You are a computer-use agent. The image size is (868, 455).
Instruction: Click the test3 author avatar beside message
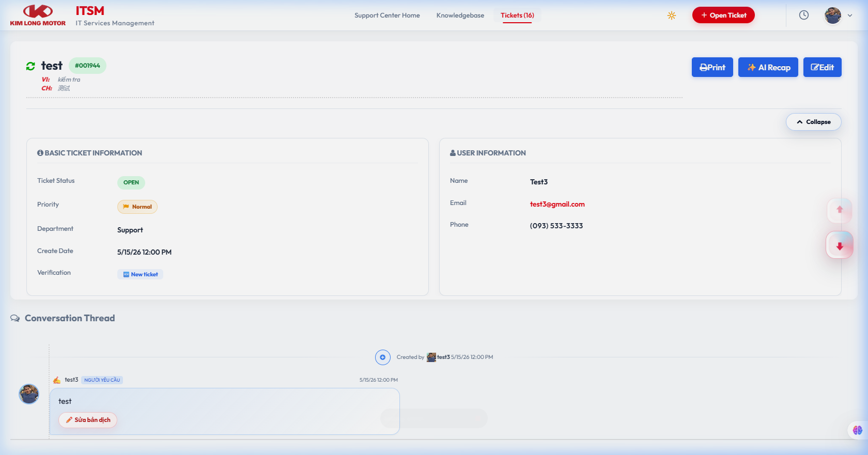[x=29, y=394]
